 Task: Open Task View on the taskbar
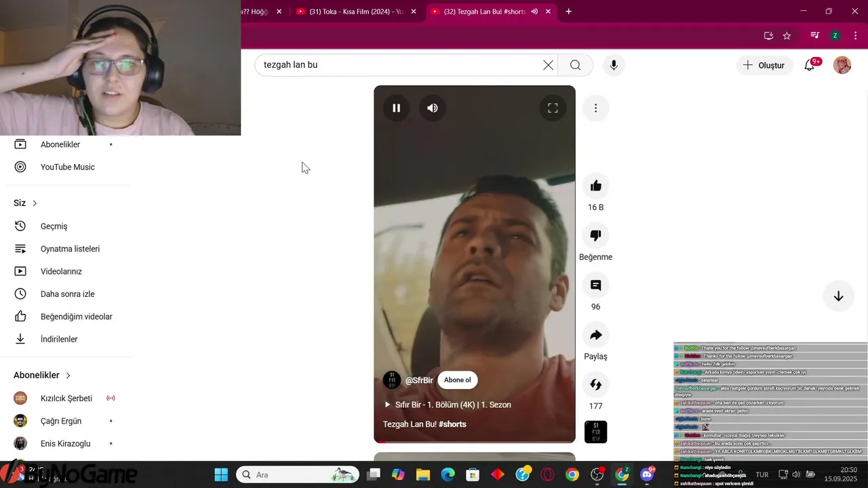coord(374,474)
